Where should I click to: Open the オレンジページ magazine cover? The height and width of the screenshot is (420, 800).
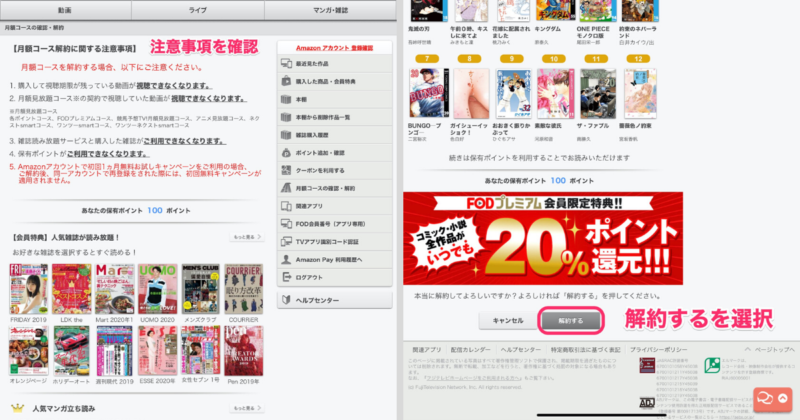coord(29,351)
